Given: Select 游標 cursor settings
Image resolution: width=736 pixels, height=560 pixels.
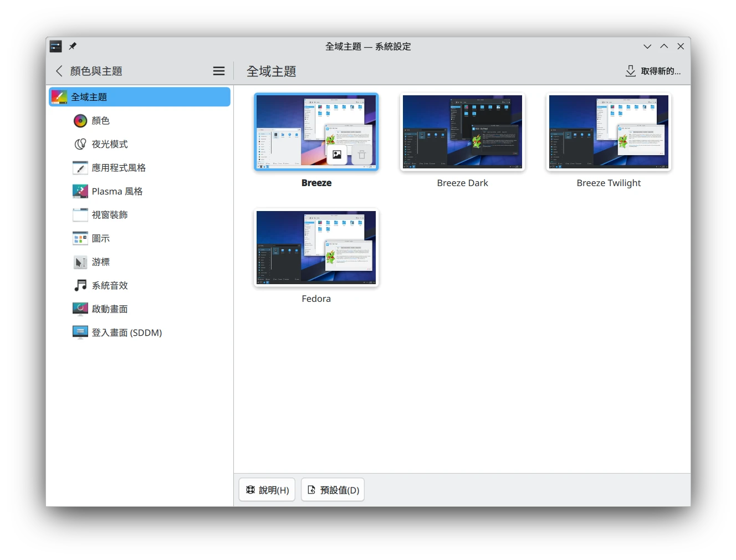Looking at the screenshot, I should click(100, 262).
